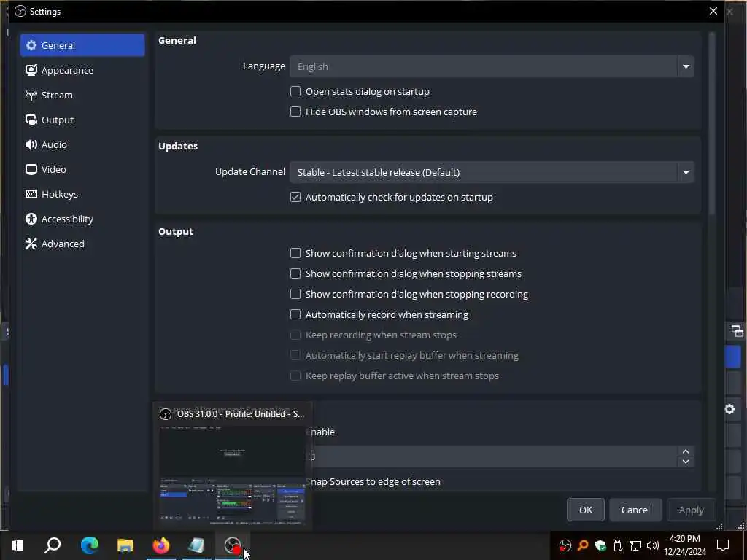Open the clock showing 4:20 PM

684,545
